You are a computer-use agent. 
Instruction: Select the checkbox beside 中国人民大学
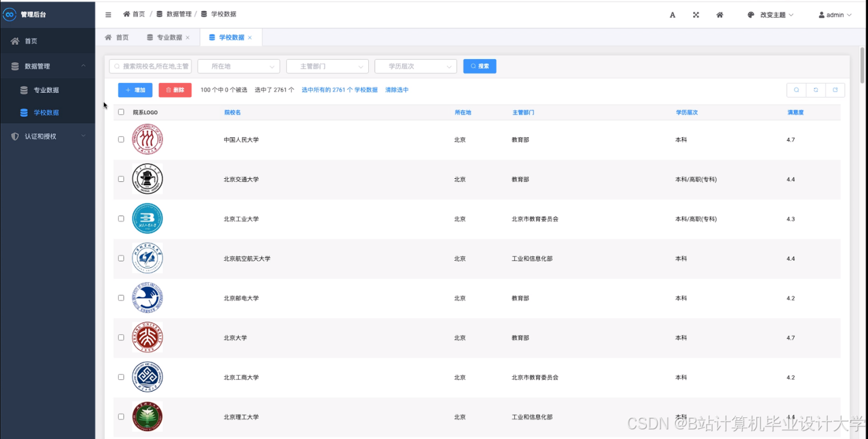click(x=121, y=139)
